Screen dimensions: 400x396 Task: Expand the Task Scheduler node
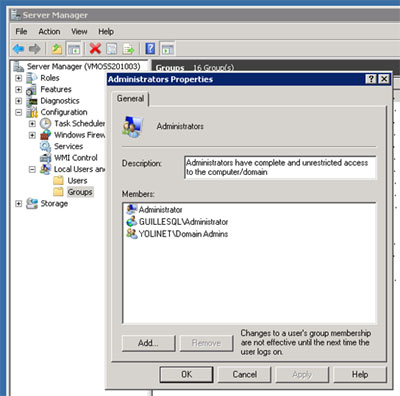pos(32,124)
